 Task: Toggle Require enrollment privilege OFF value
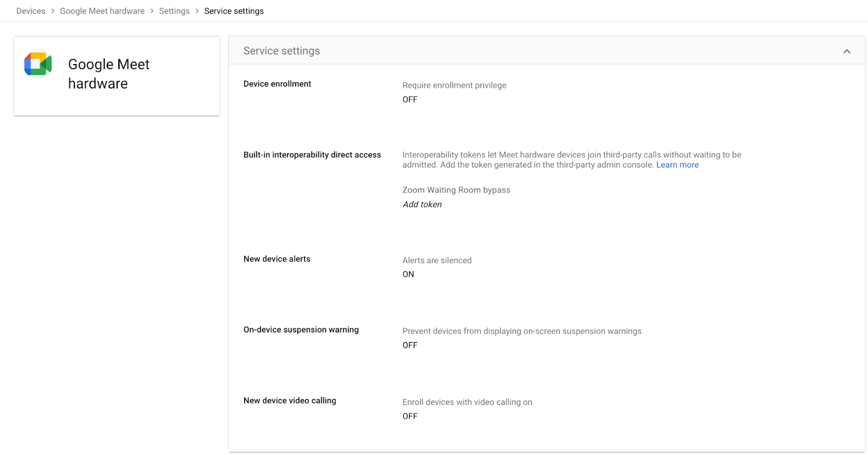coord(410,99)
